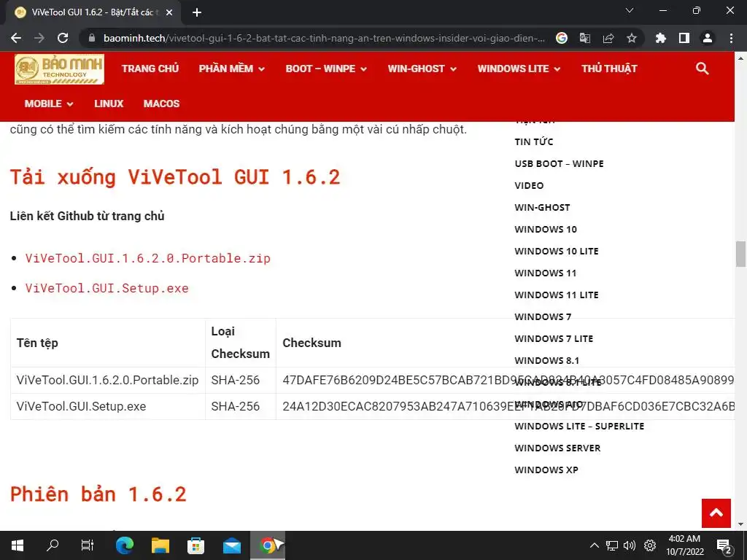Click the settings gear tray icon
This screenshot has width=747, height=560.
coord(650,545)
